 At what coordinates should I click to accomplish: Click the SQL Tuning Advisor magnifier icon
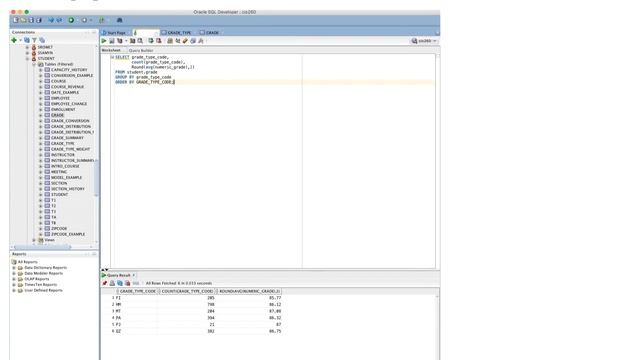coord(140,41)
